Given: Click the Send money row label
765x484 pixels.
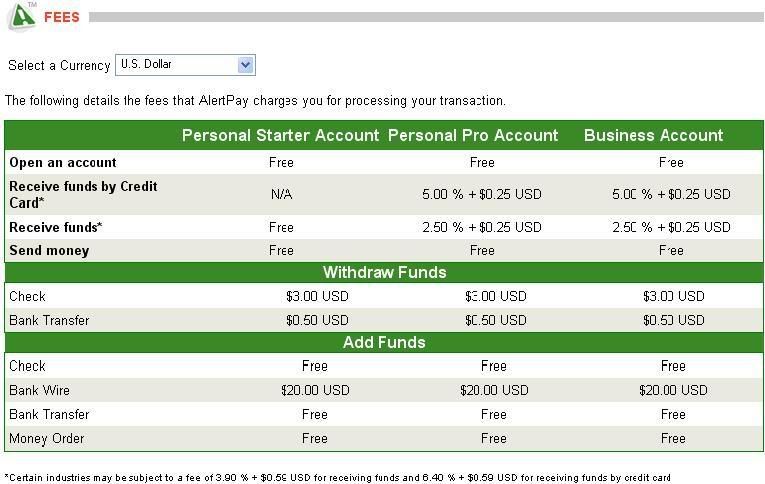Looking at the screenshot, I should point(49,250).
